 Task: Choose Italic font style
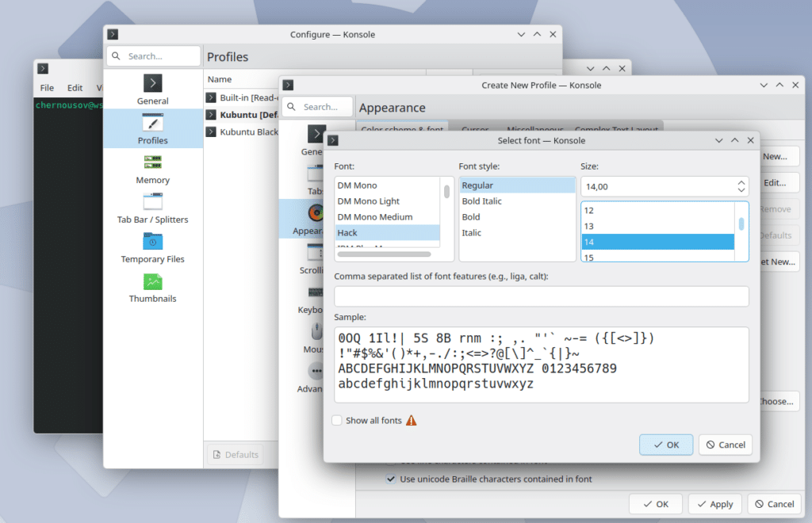[517, 233]
